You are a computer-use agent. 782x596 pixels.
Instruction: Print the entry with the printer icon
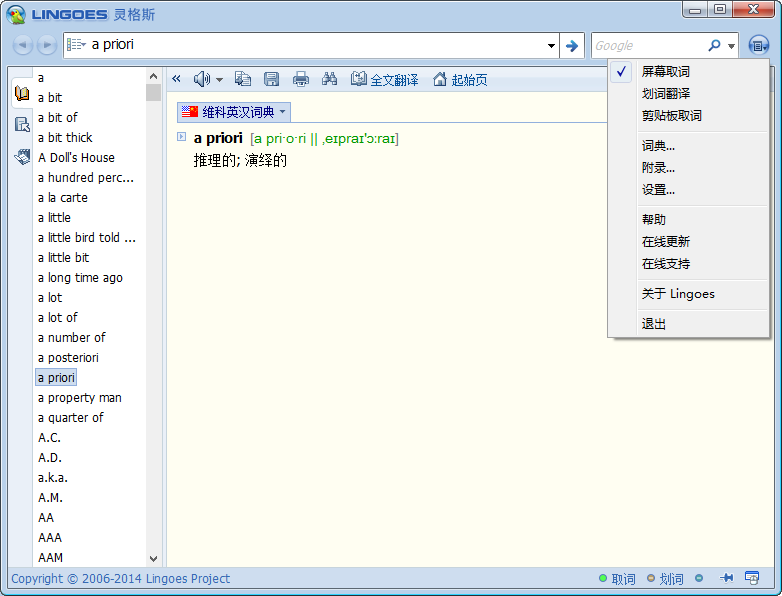tap(300, 79)
